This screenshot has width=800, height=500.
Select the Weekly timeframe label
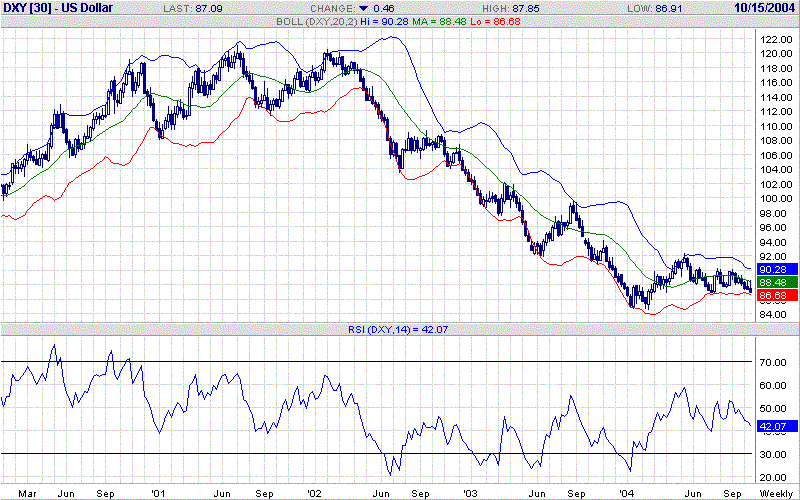[777, 493]
